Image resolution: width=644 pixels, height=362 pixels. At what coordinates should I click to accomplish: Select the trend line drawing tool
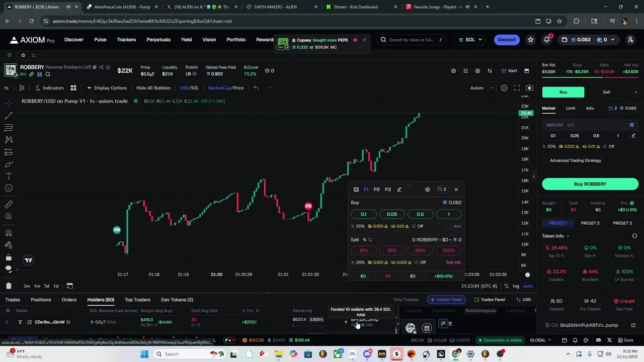pos(9,116)
